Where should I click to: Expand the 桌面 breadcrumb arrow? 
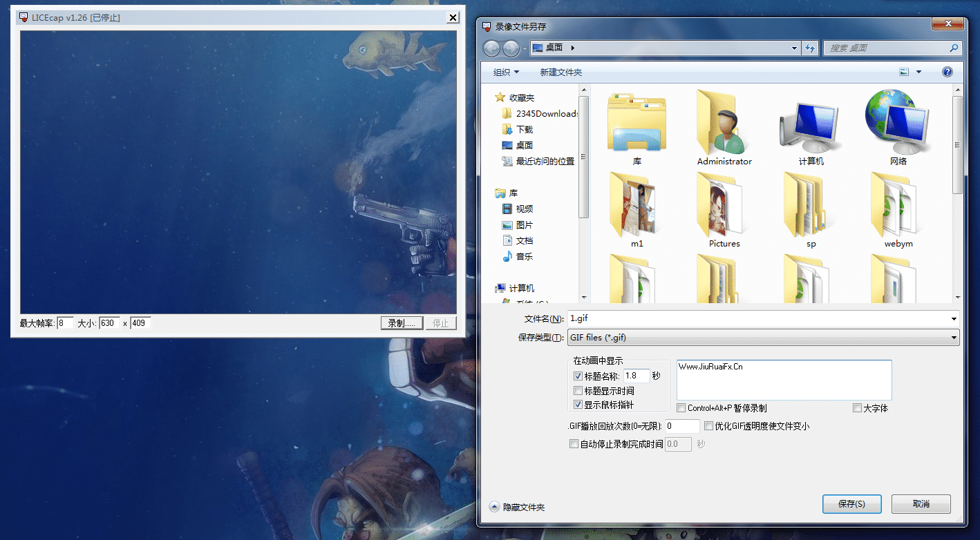(573, 48)
